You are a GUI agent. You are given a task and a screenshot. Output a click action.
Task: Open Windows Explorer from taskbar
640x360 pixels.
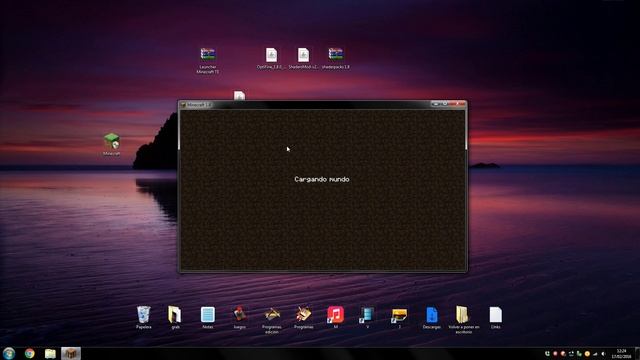[x=50, y=353]
